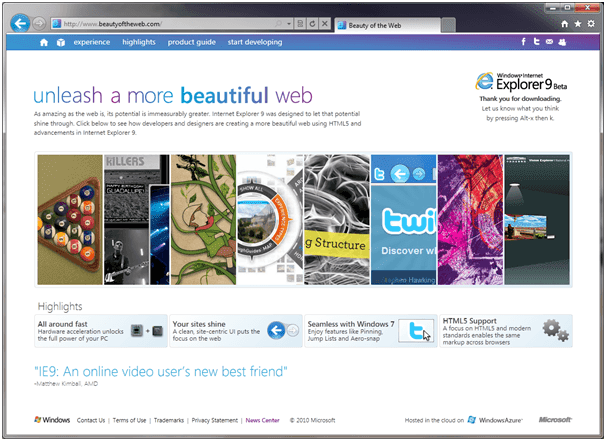
Task: Click the Highlights section heading
Action: pos(60,306)
